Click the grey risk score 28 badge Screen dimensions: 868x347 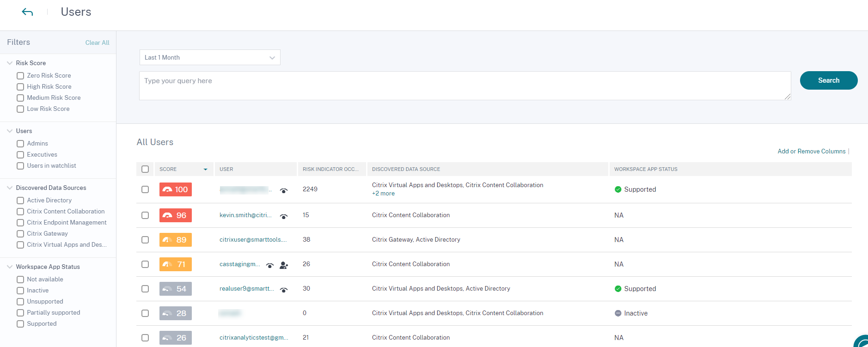[x=176, y=313]
